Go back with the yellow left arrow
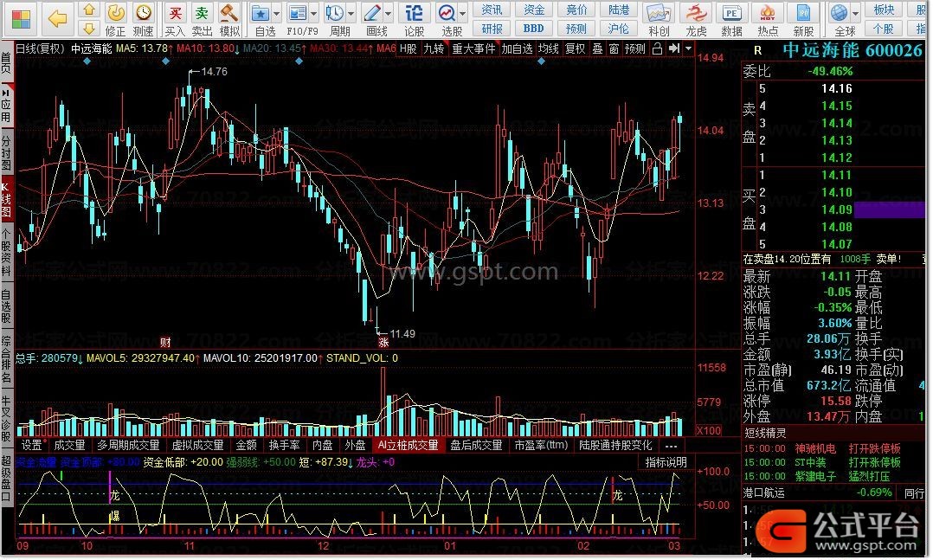933x560 pixels. coord(58,19)
